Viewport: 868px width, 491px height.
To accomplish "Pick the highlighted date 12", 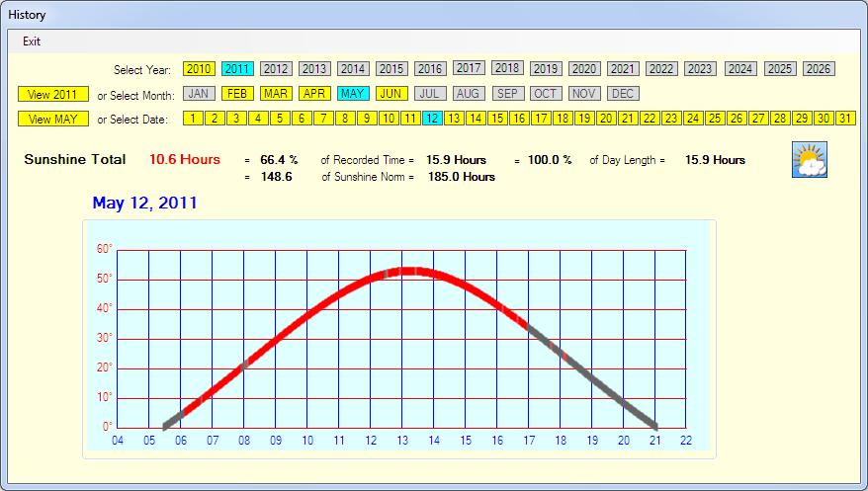I will [432, 119].
